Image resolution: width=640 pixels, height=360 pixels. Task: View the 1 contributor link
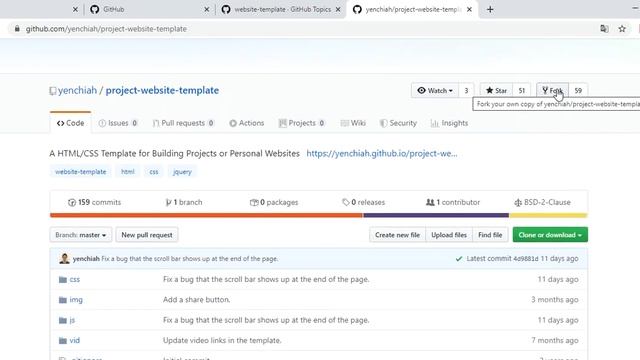point(453,202)
